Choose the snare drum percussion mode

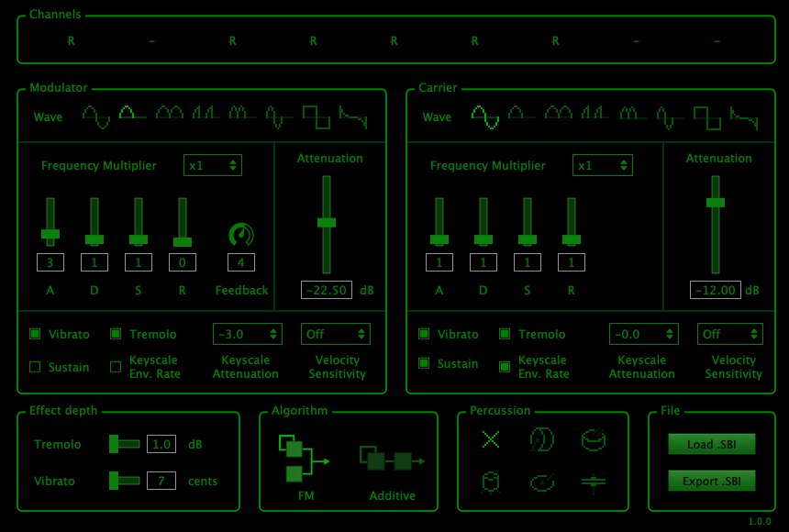pyautogui.click(x=594, y=440)
